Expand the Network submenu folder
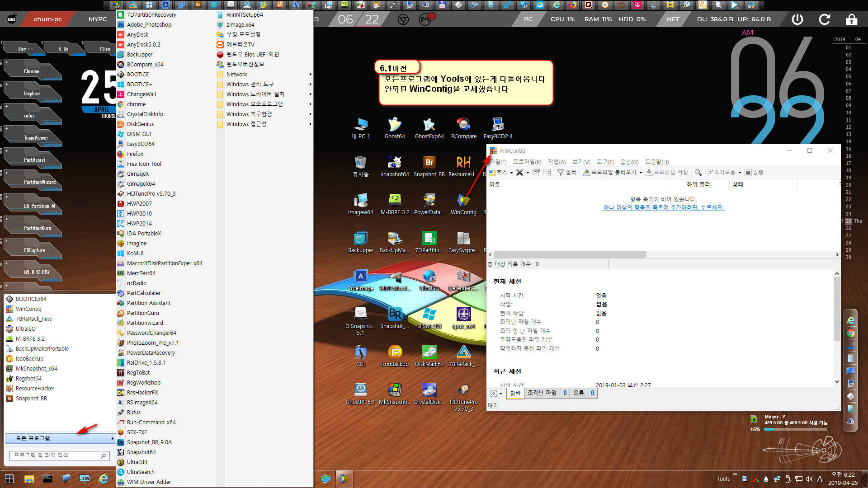 (264, 74)
